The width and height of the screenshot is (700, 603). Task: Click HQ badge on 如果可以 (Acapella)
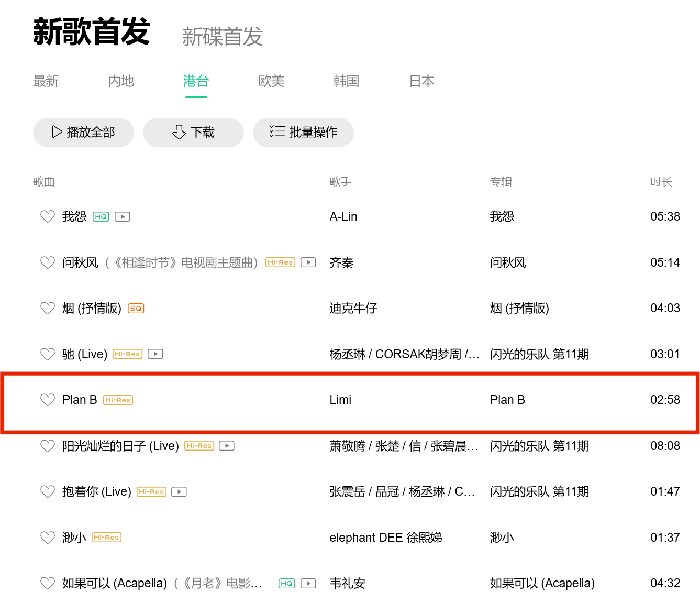pyautogui.click(x=286, y=584)
